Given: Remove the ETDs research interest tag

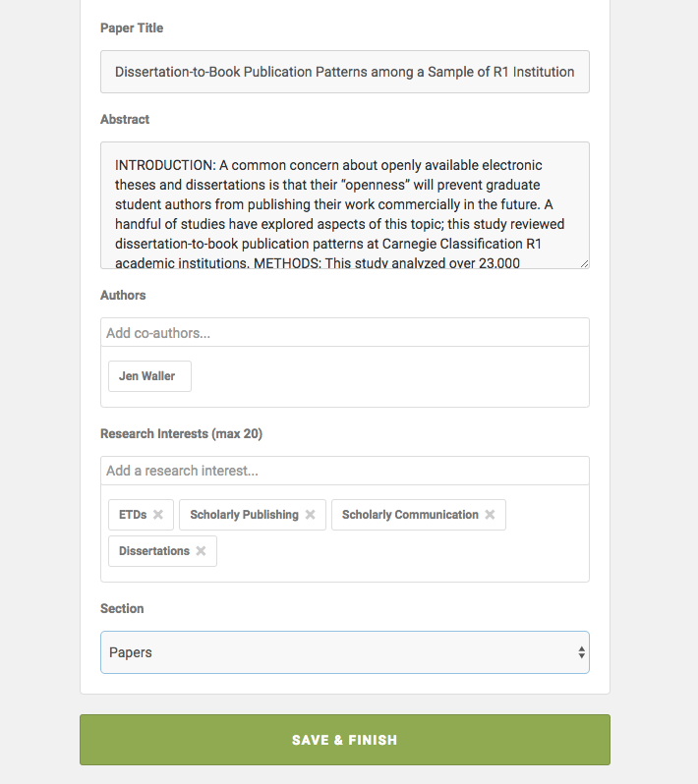Looking at the screenshot, I should (x=158, y=515).
